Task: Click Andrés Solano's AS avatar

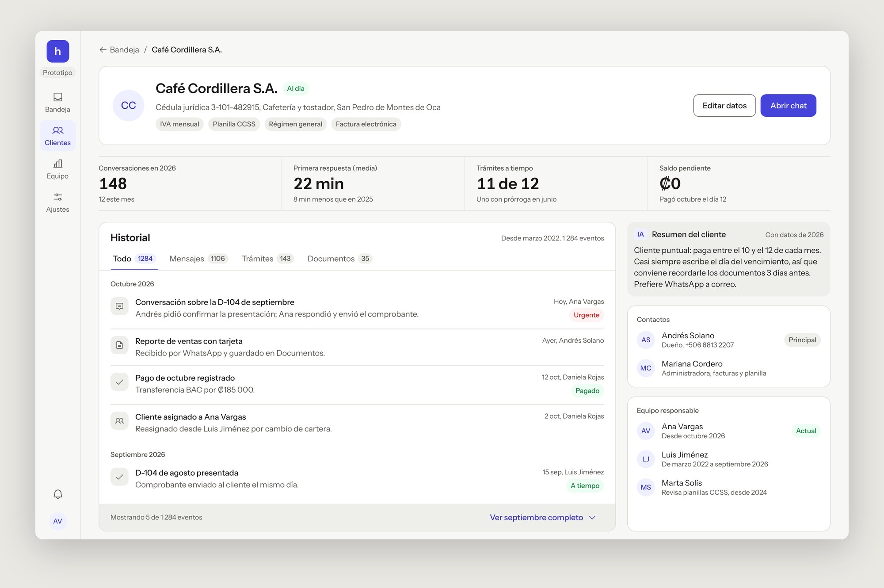Action: (646, 340)
